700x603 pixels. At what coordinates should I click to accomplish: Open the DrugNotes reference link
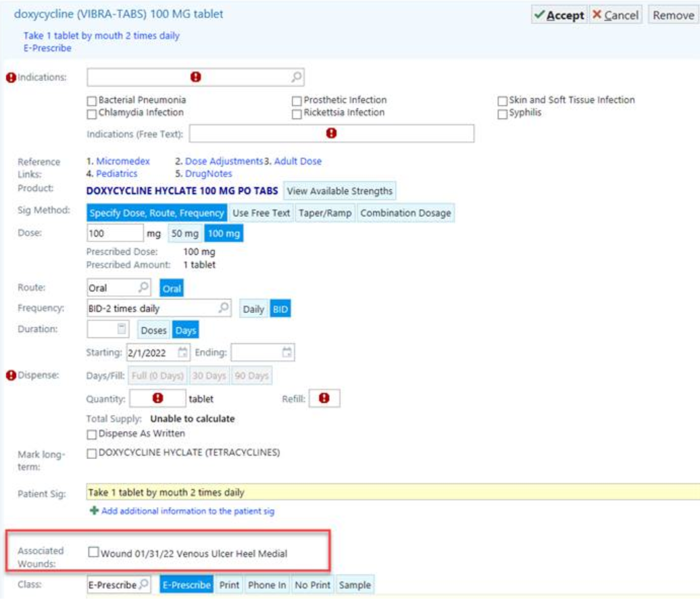pos(209,173)
